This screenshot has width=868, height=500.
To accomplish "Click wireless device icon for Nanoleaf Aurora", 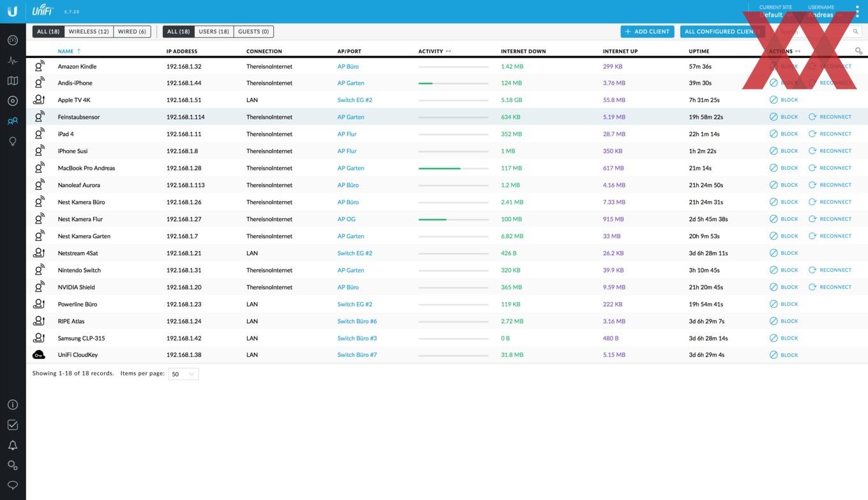I will [39, 185].
